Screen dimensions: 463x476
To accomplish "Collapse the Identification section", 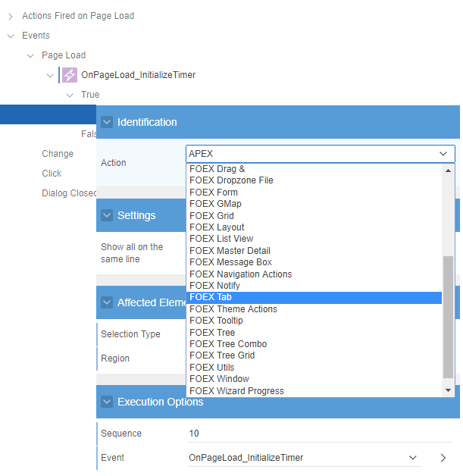I will tap(107, 122).
